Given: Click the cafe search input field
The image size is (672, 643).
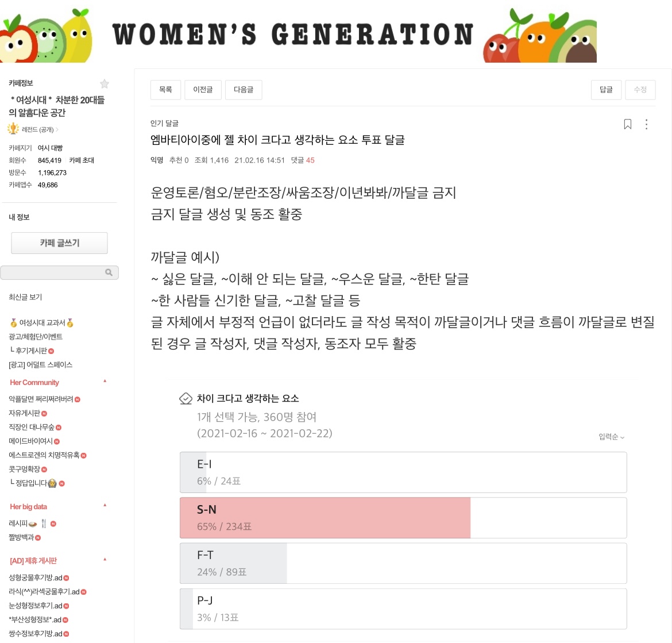Looking at the screenshot, I should (52, 272).
